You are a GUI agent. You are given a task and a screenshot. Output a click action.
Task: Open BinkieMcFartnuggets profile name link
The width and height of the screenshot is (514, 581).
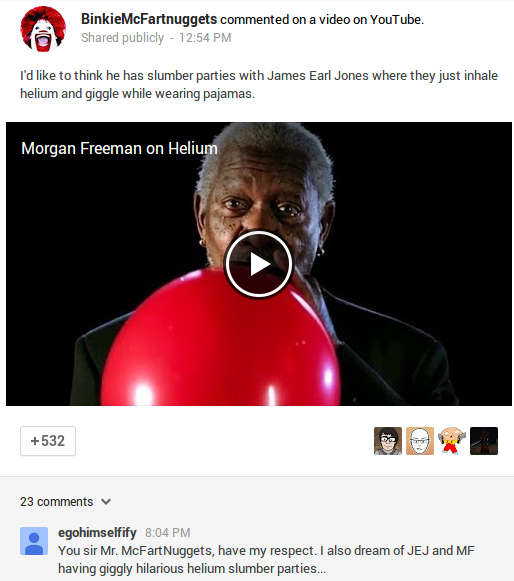(149, 19)
